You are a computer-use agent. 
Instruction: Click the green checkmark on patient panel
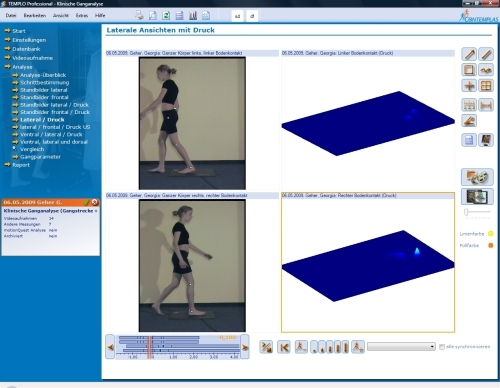point(86,202)
